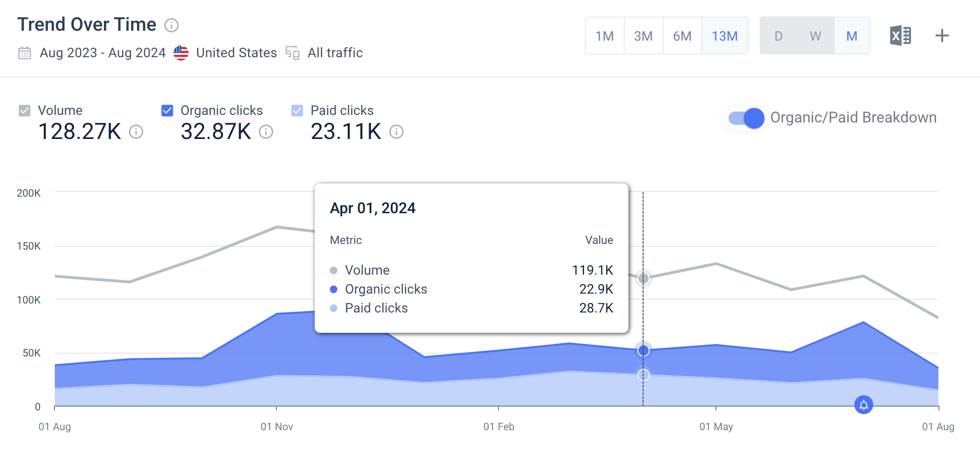The image size is (980, 451).
Task: Click the bell alert marker on the chart
Action: pos(864,405)
